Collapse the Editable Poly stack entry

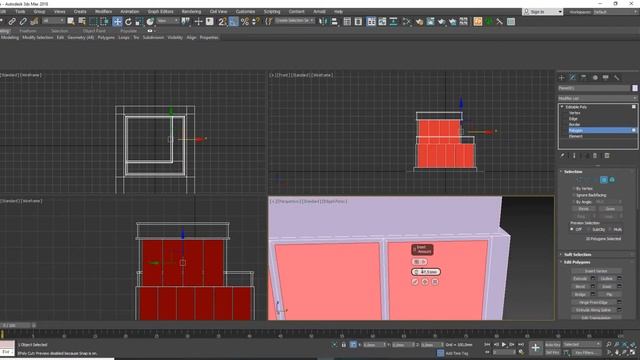(x=562, y=107)
